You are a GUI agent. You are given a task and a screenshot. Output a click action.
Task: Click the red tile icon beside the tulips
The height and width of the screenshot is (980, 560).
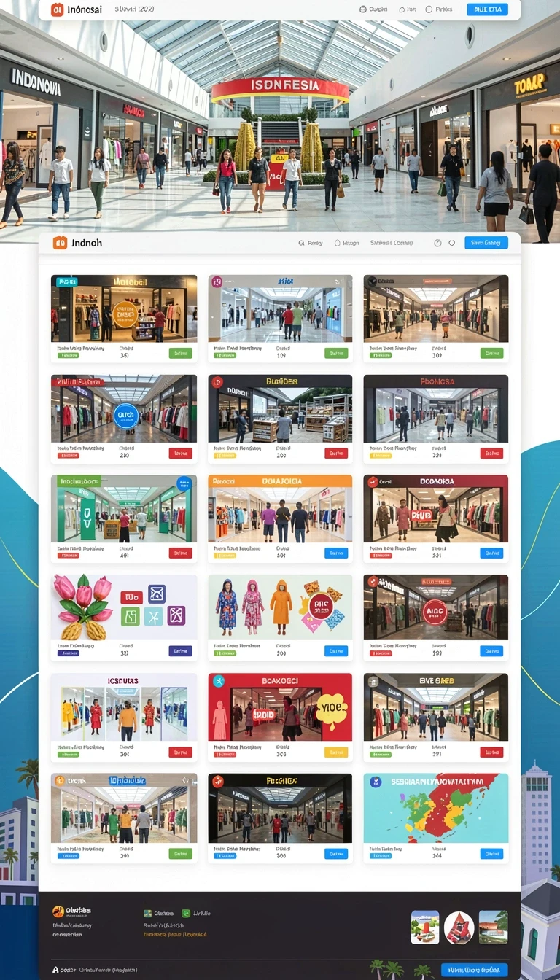pos(131,597)
